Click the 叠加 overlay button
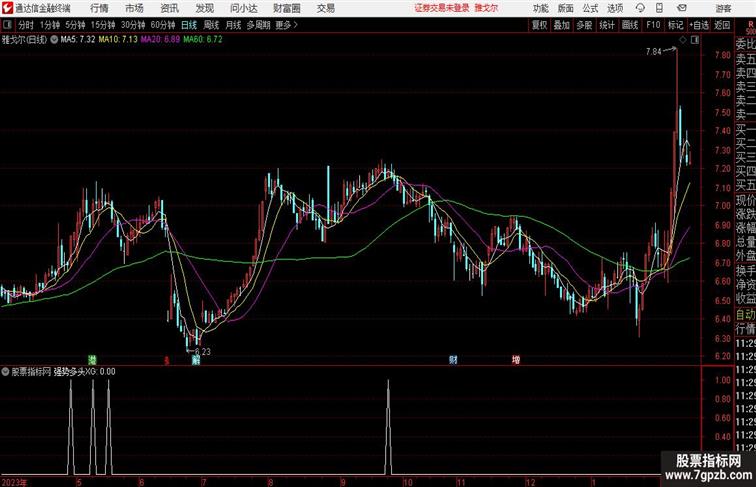This screenshot has width=756, height=487. point(562,25)
